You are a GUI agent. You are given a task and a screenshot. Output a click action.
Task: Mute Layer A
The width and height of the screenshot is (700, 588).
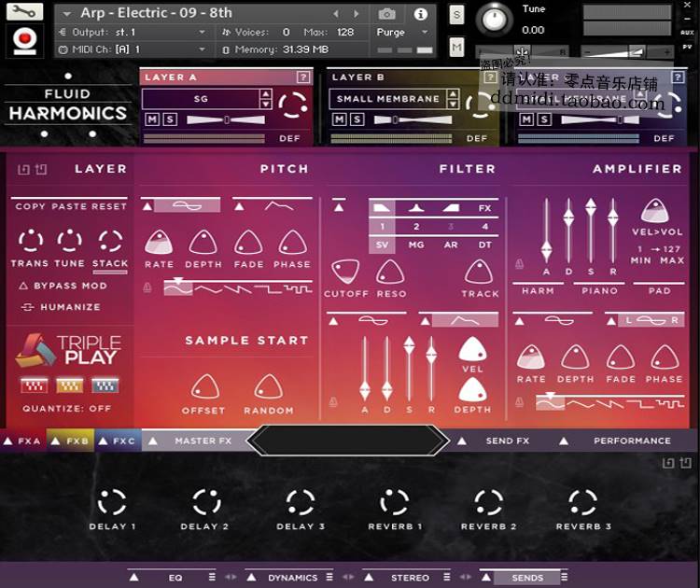[152, 119]
